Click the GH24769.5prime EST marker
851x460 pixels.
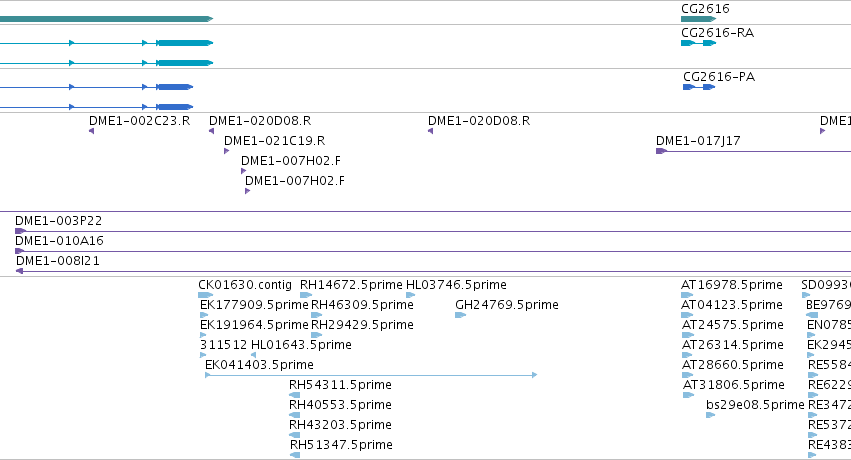[x=461, y=315]
